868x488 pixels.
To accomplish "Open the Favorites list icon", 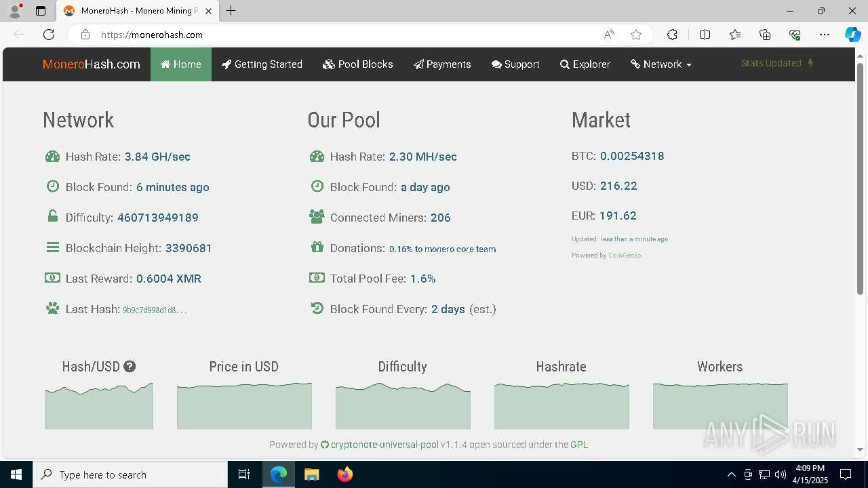I will [735, 35].
